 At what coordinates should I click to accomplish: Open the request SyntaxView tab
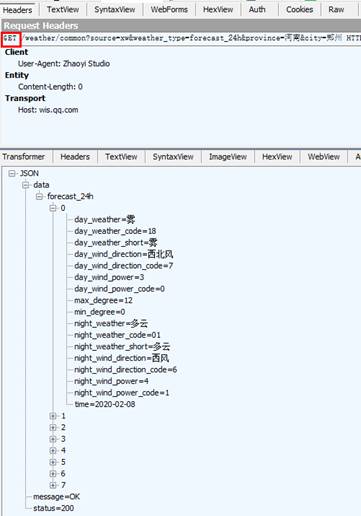115,10
